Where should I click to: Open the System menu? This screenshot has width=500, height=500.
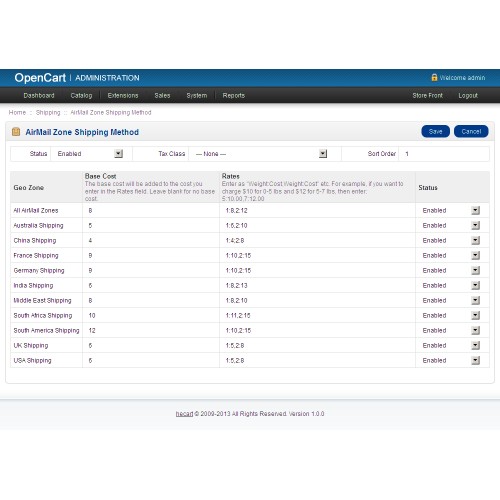197,96
